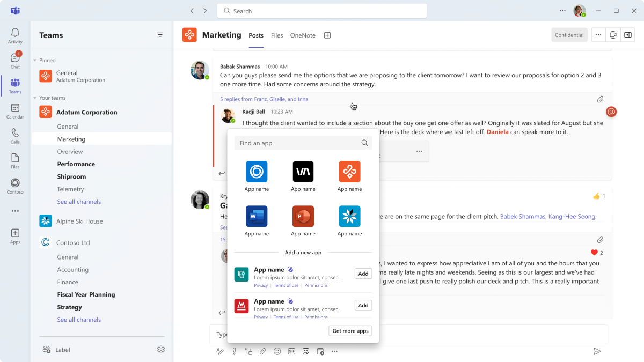Open the Files app in the left rail
Viewport: 644px width, 362px height.
coord(15,161)
